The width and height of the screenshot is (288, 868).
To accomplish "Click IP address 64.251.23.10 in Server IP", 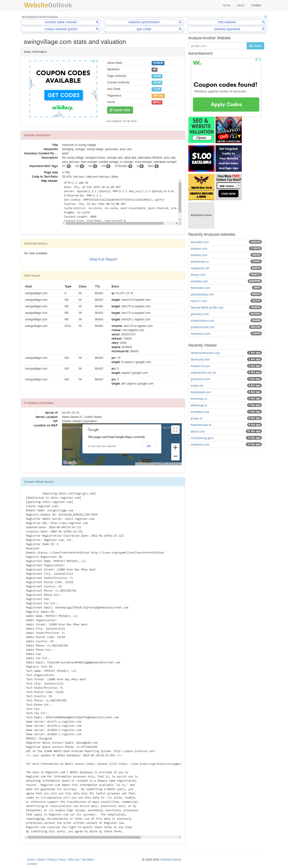I will tap(71, 413).
